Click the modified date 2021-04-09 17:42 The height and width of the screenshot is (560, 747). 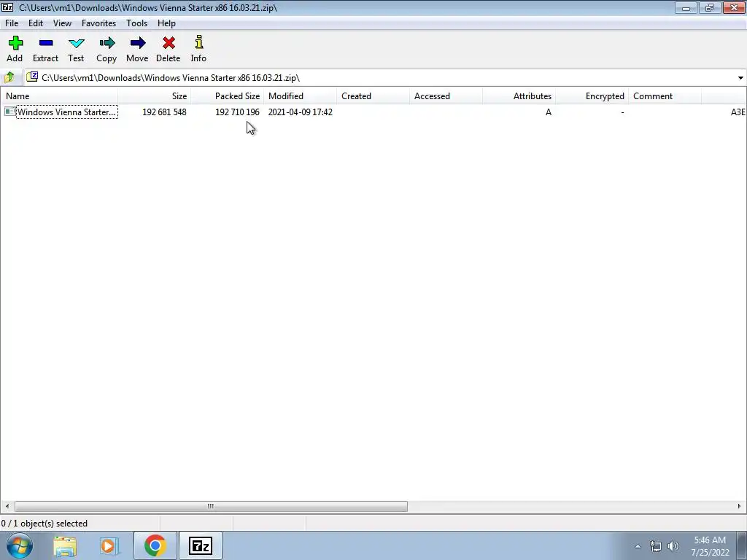pyautogui.click(x=300, y=112)
